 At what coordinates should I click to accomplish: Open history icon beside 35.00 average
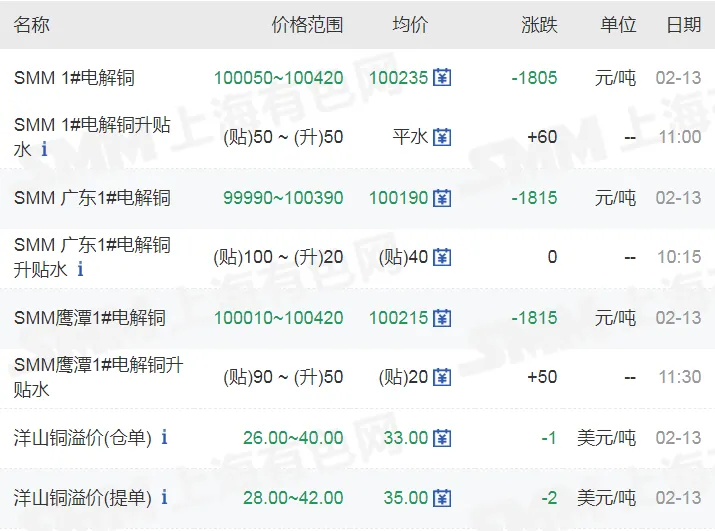pos(442,498)
